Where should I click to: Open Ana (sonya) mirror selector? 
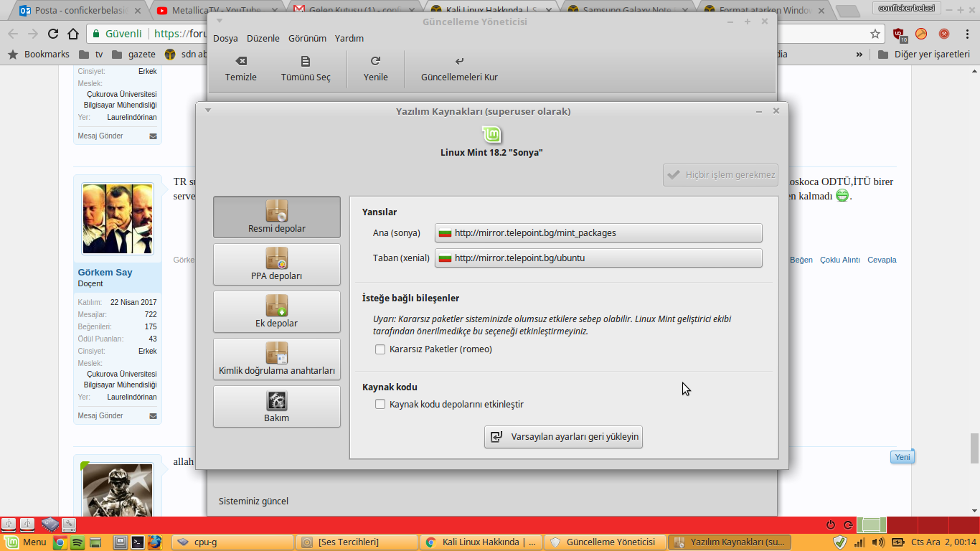598,233
